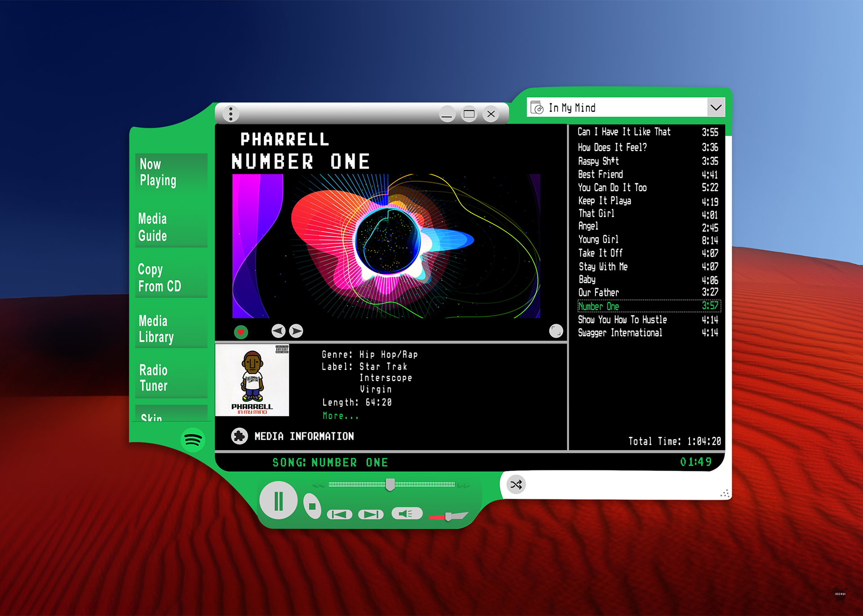Switch to Copy From CD tab
Image resolution: width=863 pixels, height=616 pixels.
171,278
